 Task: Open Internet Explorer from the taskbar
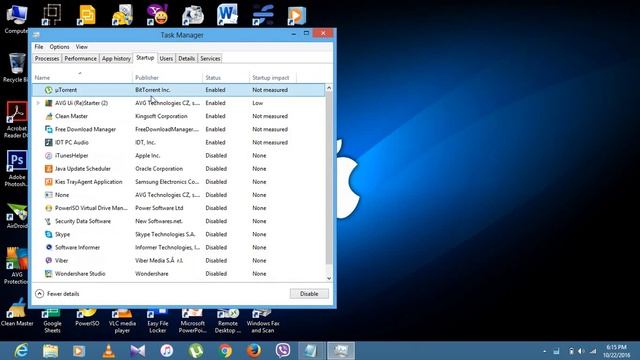(21, 351)
